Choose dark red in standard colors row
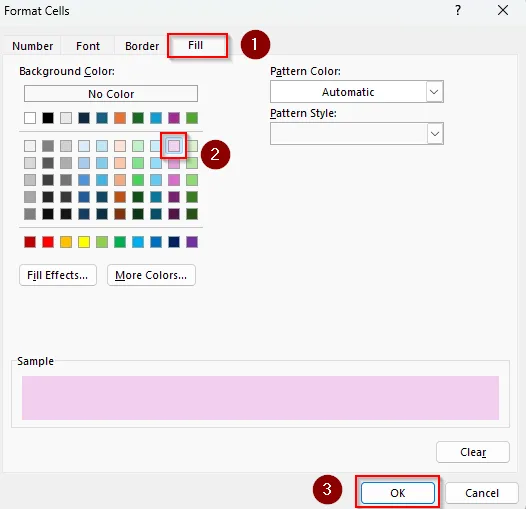This screenshot has width=526, height=509. (x=30, y=242)
